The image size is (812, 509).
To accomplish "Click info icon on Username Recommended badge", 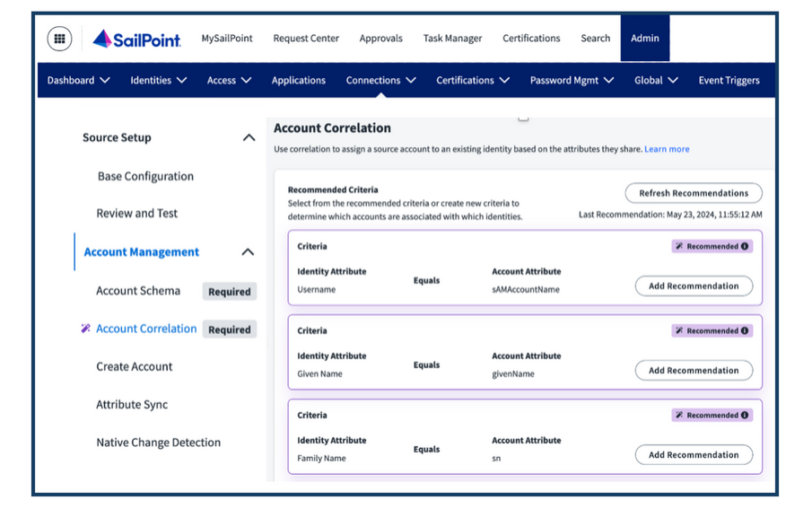I will [x=745, y=246].
